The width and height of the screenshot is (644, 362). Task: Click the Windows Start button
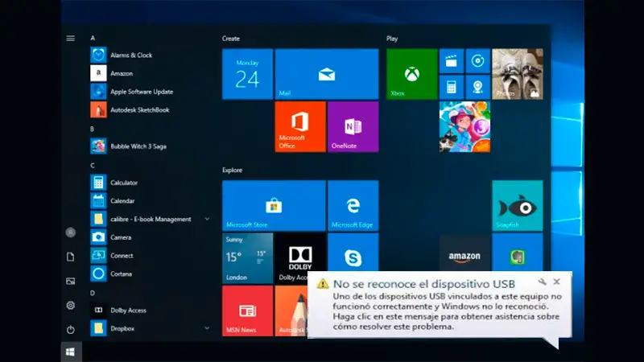coord(70,352)
